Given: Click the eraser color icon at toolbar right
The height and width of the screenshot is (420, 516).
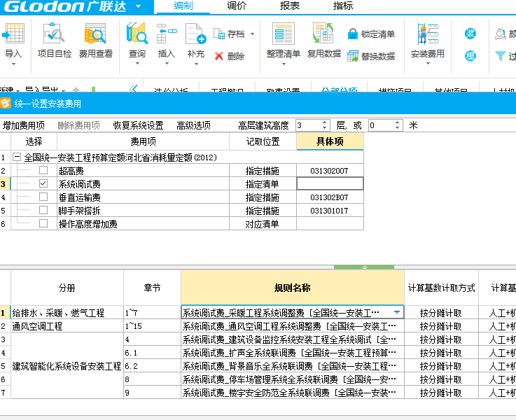Looking at the screenshot, I should point(500,34).
